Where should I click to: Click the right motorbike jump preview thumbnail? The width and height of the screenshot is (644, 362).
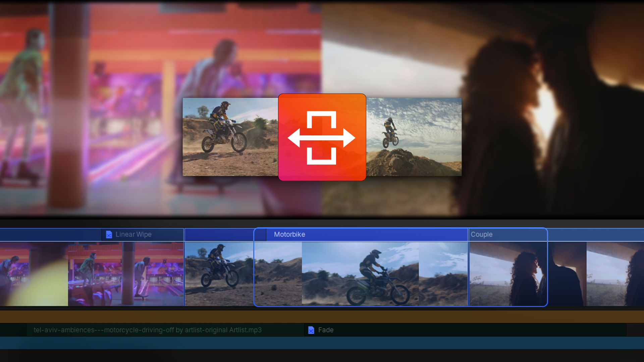point(414,137)
